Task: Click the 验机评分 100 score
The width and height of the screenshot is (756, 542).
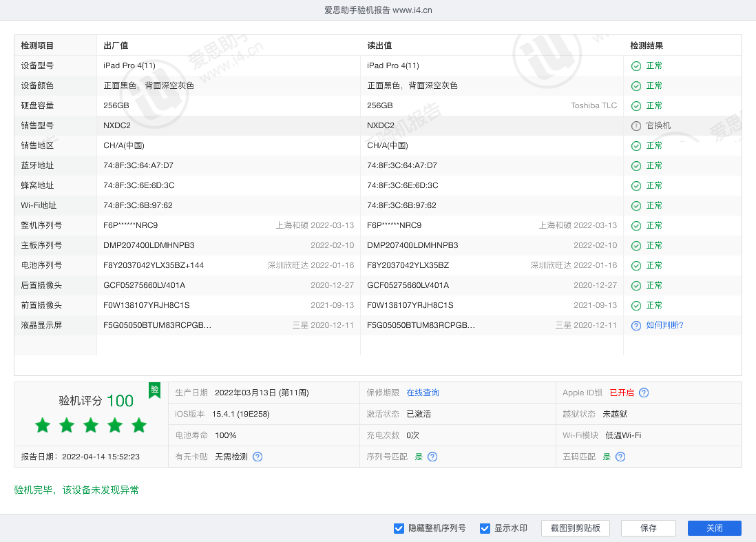Action: pos(96,401)
